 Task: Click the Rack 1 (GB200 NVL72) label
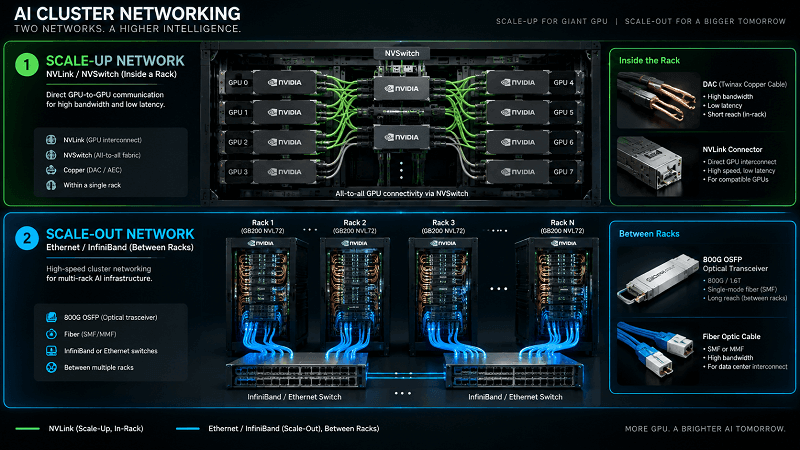pos(263,227)
